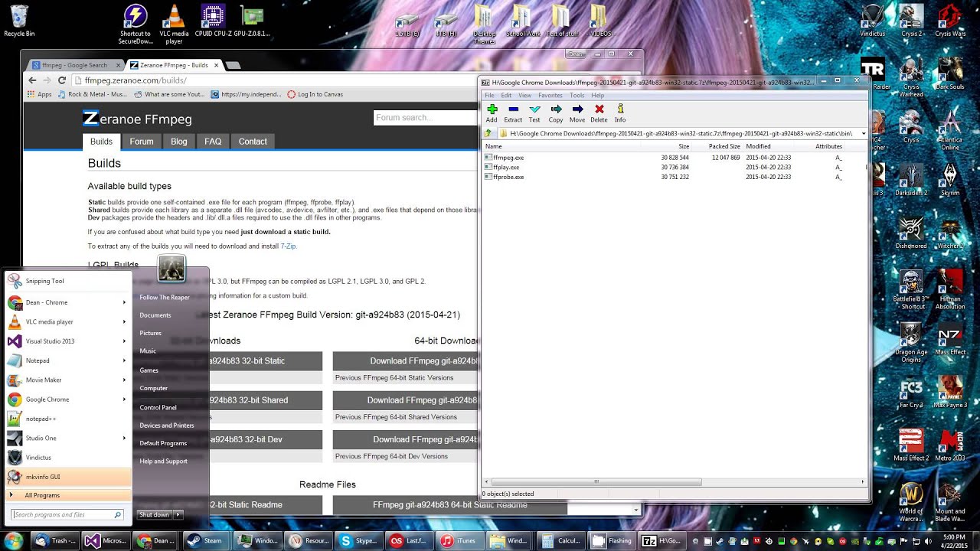Open the Edit menu in 7-Zip
This screenshot has height=551, width=980.
506,96
